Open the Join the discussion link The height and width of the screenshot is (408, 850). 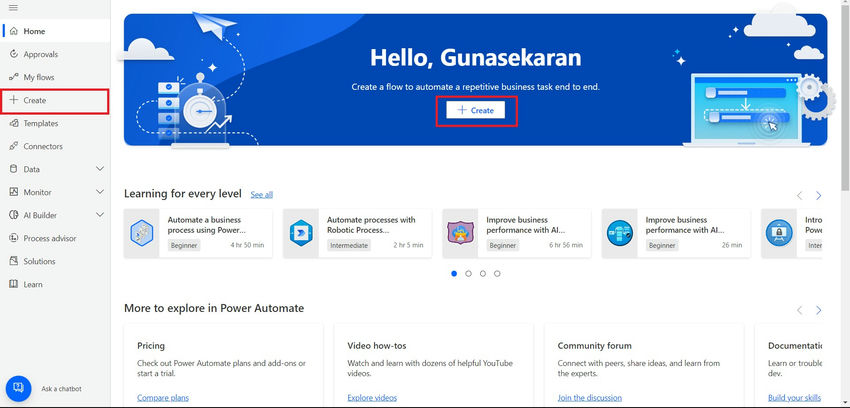(590, 398)
